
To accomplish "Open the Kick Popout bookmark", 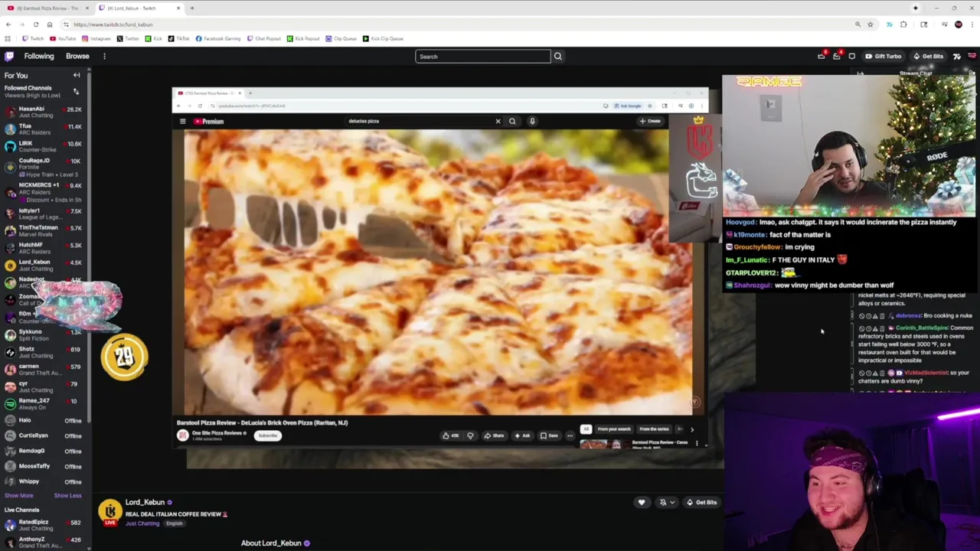I will pos(303,38).
